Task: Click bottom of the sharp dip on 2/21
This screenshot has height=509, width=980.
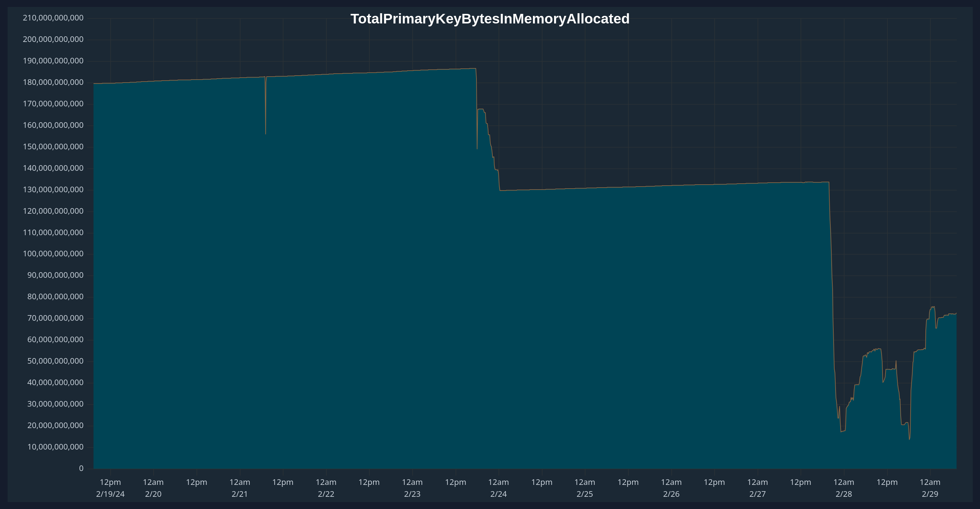Action: point(266,134)
